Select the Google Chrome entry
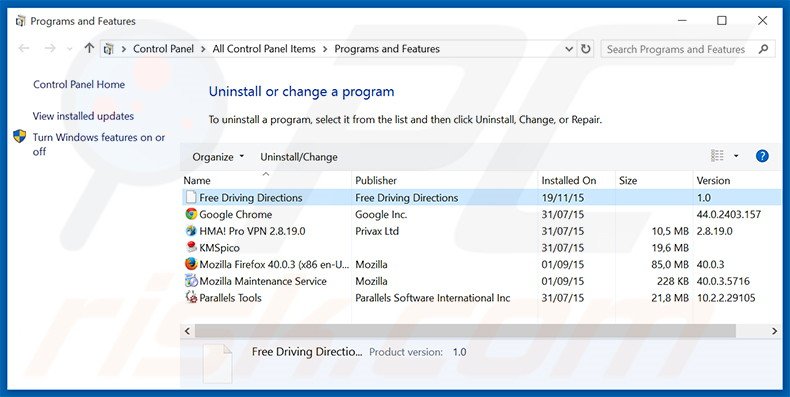Image resolution: width=790 pixels, height=397 pixels. tap(235, 214)
